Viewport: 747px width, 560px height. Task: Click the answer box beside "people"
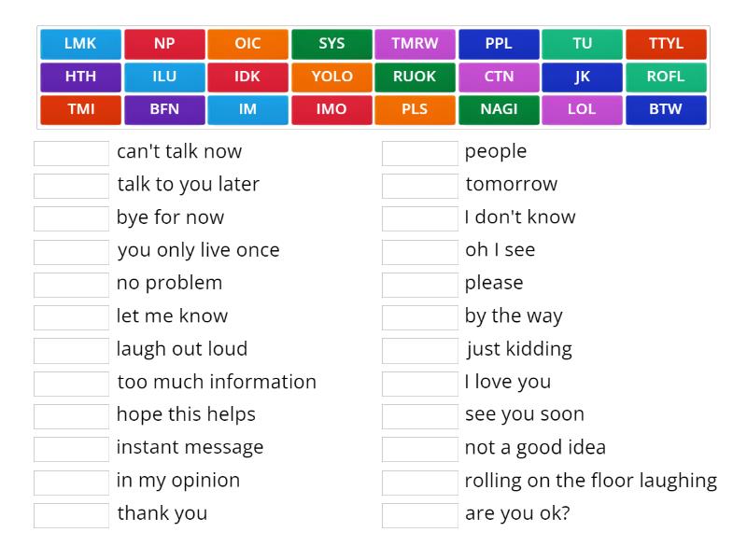(420, 151)
